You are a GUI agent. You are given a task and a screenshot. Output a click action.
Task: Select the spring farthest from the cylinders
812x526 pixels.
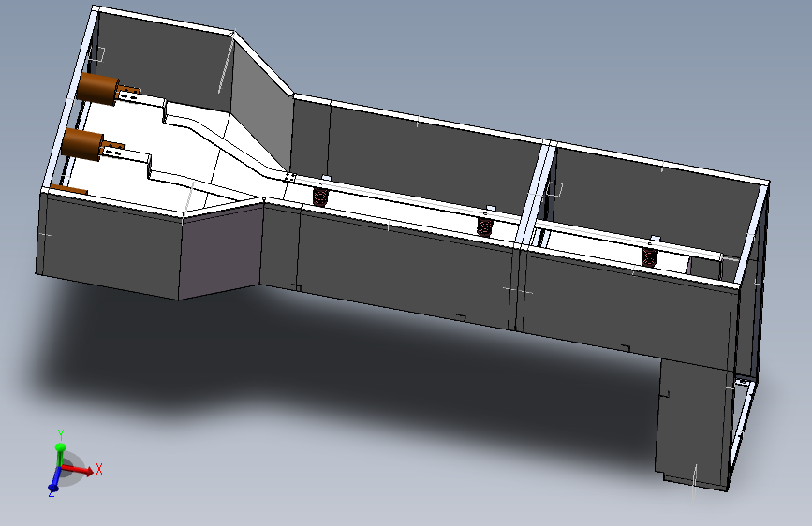point(649,256)
